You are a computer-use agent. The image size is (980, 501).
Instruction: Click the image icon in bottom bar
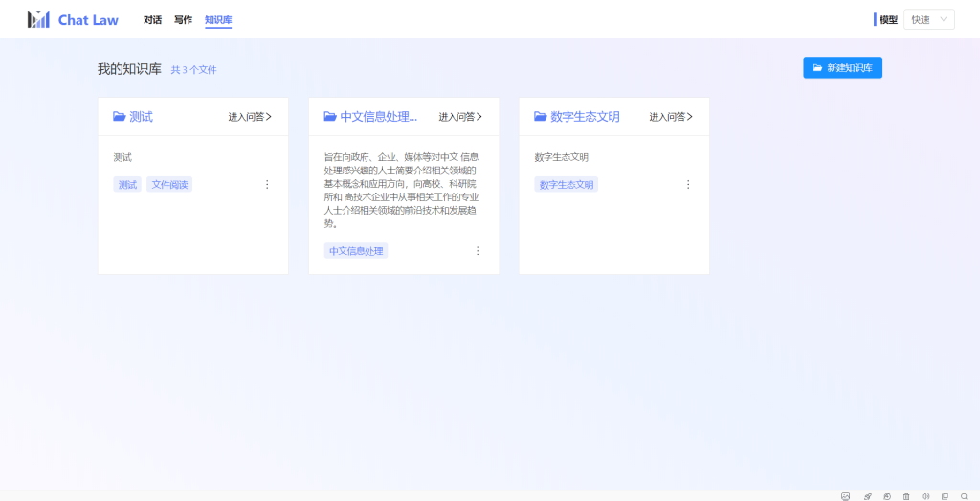(846, 496)
